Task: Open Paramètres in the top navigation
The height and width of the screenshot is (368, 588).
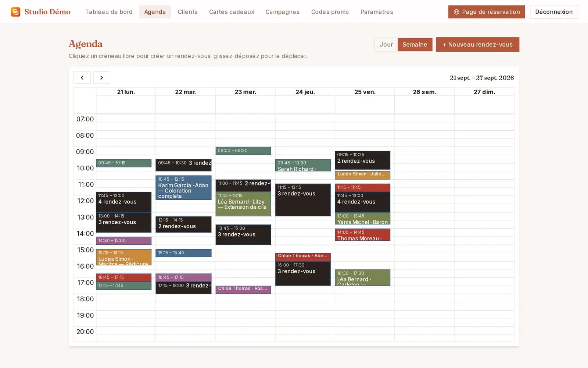Action: point(377,12)
